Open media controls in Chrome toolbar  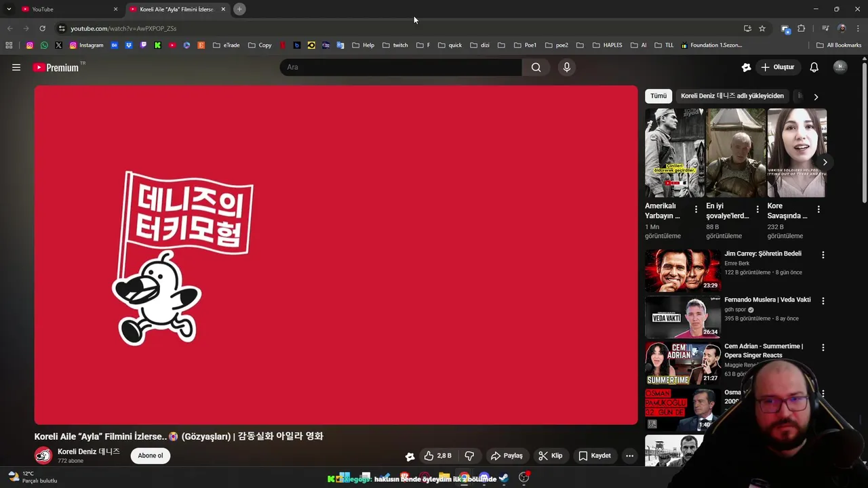click(x=825, y=28)
